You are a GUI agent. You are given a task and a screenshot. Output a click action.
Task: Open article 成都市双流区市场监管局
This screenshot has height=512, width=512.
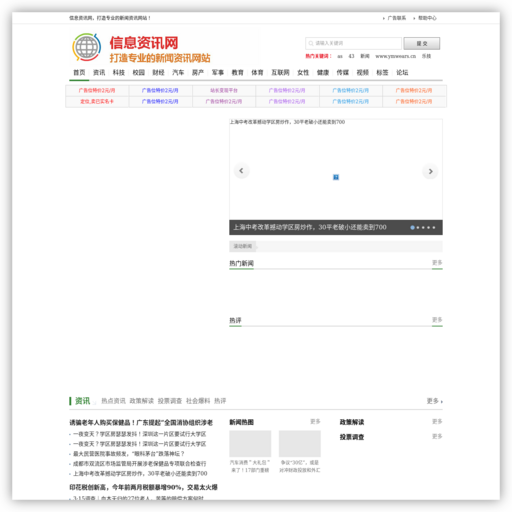(x=139, y=464)
